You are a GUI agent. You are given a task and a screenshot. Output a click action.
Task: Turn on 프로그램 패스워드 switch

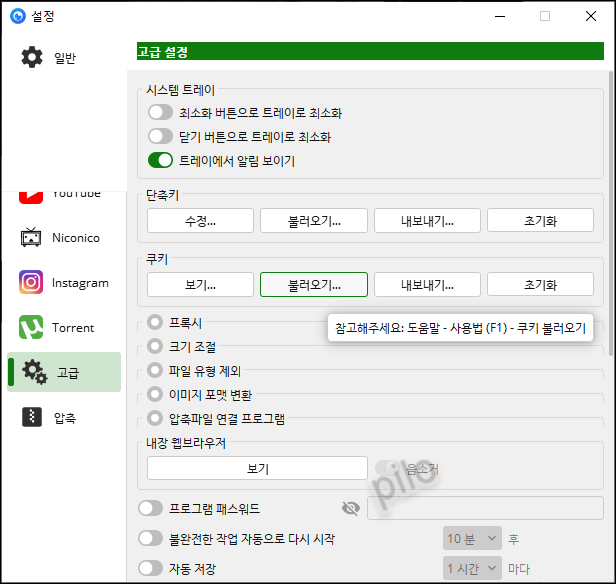tap(150, 508)
